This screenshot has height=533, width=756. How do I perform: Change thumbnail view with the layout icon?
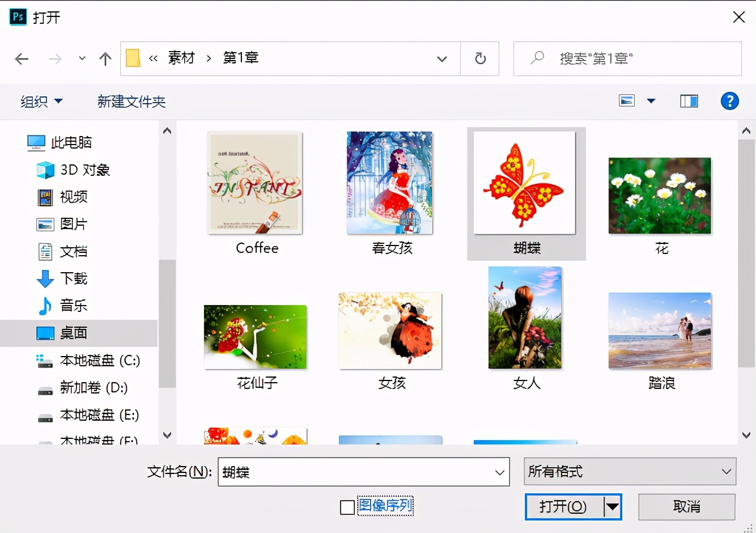click(627, 100)
